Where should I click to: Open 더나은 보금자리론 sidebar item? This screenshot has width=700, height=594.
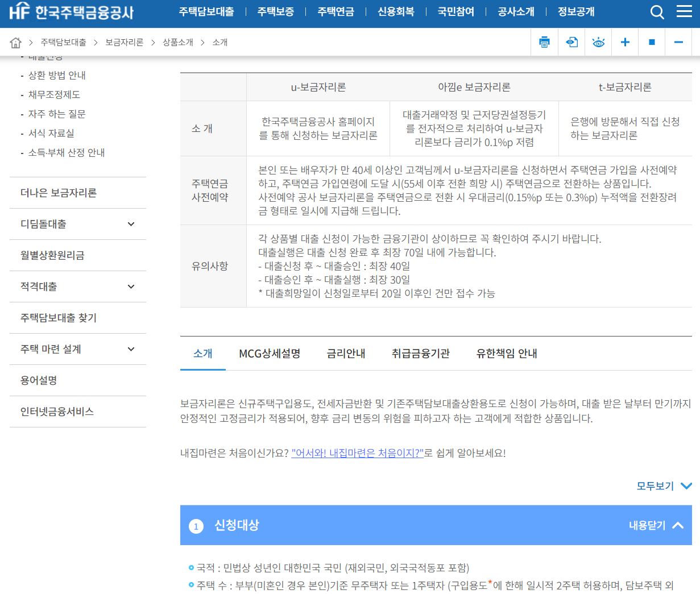click(x=78, y=193)
